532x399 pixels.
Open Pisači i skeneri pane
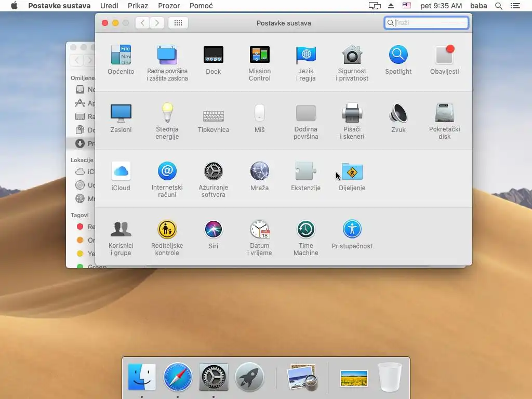(352, 121)
